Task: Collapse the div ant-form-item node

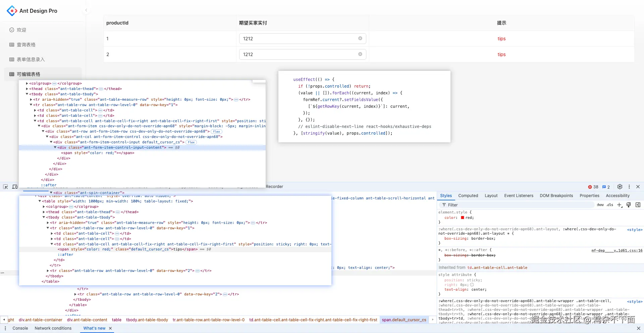Action: point(39,126)
